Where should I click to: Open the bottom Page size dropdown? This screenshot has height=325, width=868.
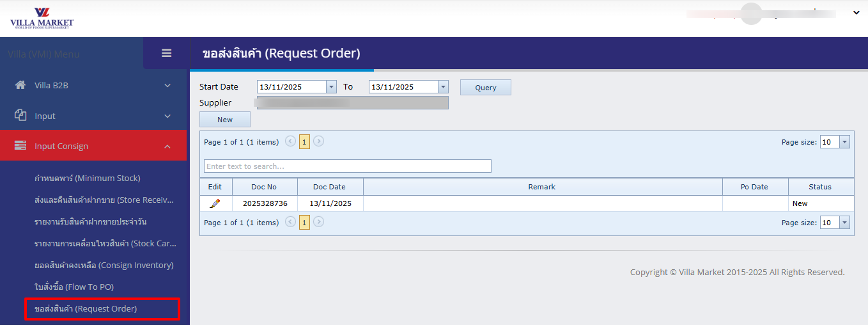coord(844,223)
